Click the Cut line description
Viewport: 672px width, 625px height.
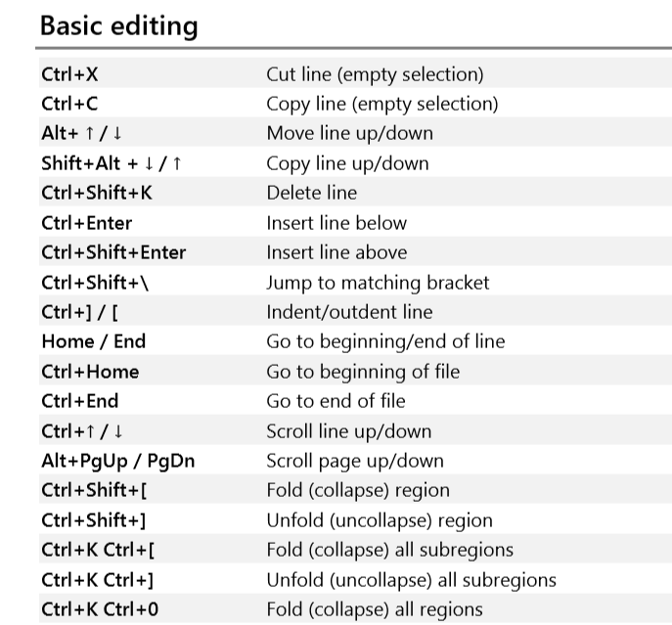(375, 74)
